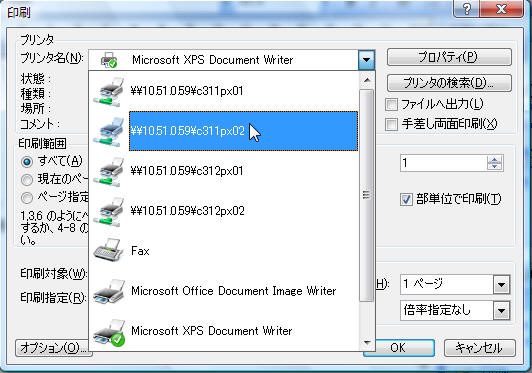Click the XPS Document Writer default printer icon in the list

pyautogui.click(x=109, y=332)
